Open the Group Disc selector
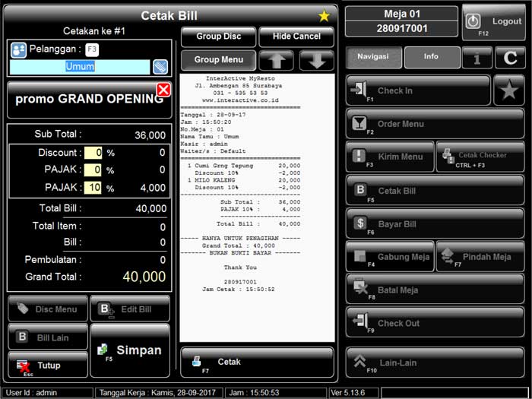 click(218, 36)
